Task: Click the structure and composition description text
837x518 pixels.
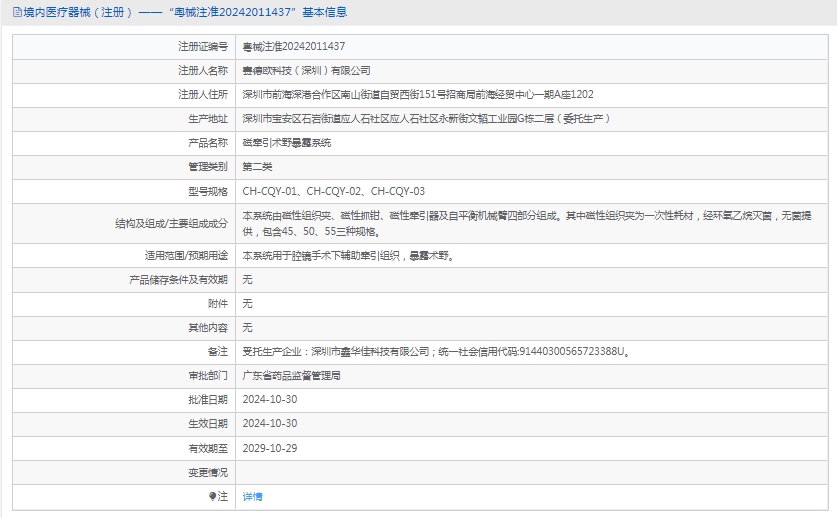Action: [x=535, y=223]
